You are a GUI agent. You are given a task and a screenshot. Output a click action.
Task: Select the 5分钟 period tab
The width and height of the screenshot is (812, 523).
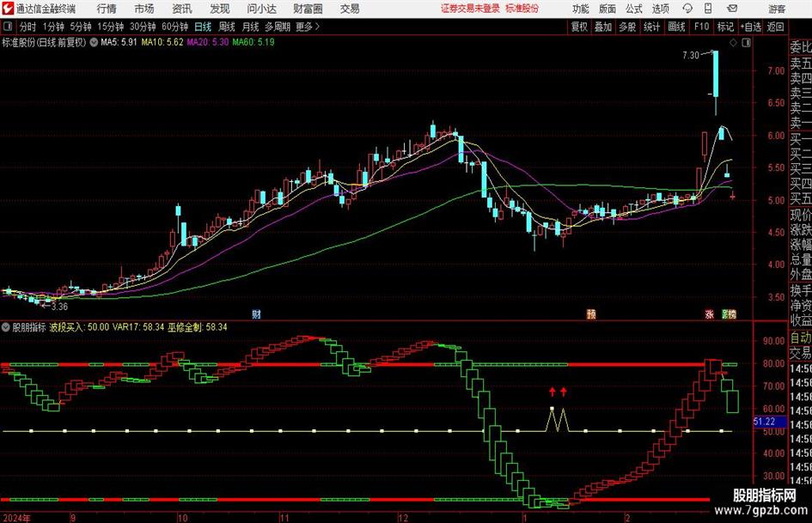81,27
